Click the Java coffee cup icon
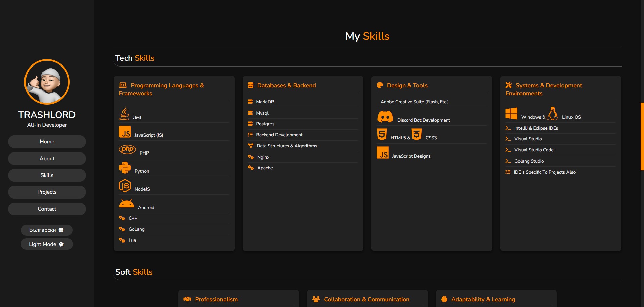This screenshot has width=644, height=307. click(124, 114)
